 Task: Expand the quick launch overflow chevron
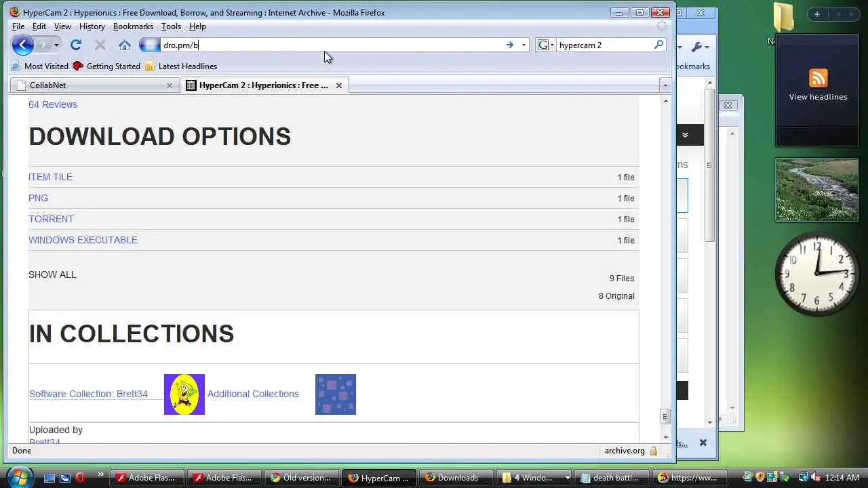101,474
